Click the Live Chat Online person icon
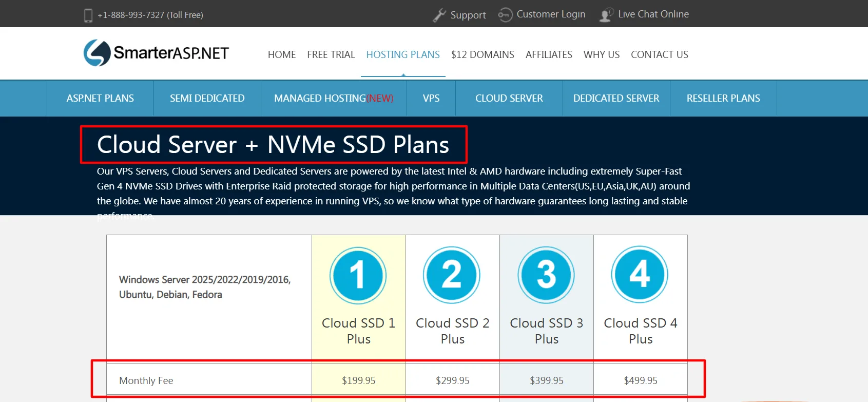The width and height of the screenshot is (868, 402). tap(606, 15)
